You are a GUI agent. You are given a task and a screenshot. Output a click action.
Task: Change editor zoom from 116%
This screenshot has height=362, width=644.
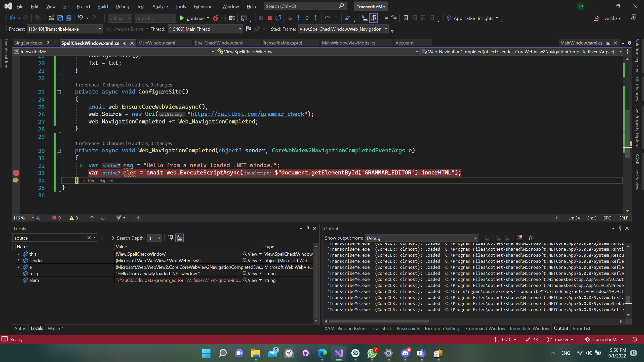click(22, 218)
